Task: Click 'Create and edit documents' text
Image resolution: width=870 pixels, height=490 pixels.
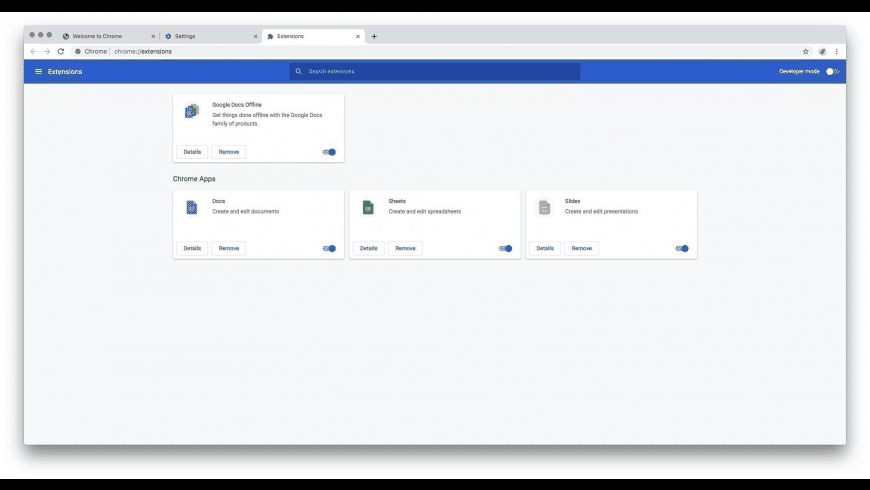Action: tap(246, 211)
